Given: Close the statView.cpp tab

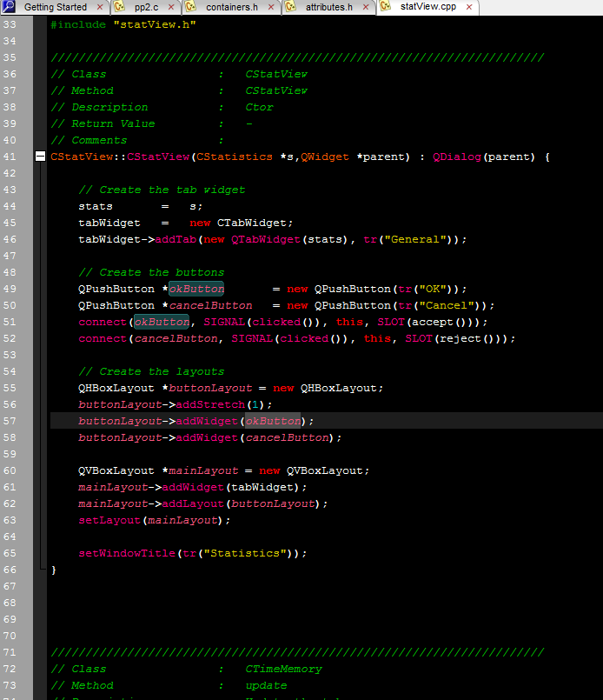Looking at the screenshot, I should click(x=470, y=7).
